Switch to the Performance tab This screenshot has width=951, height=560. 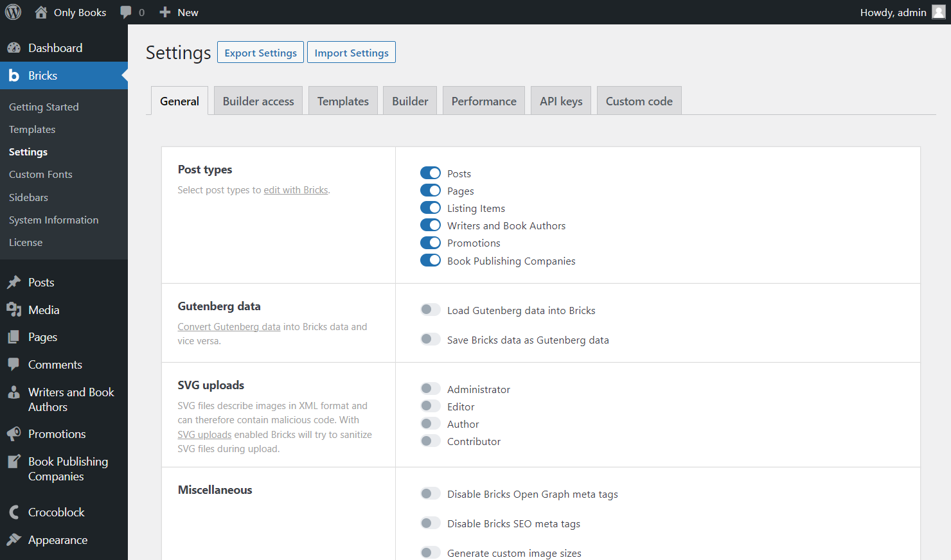484,101
